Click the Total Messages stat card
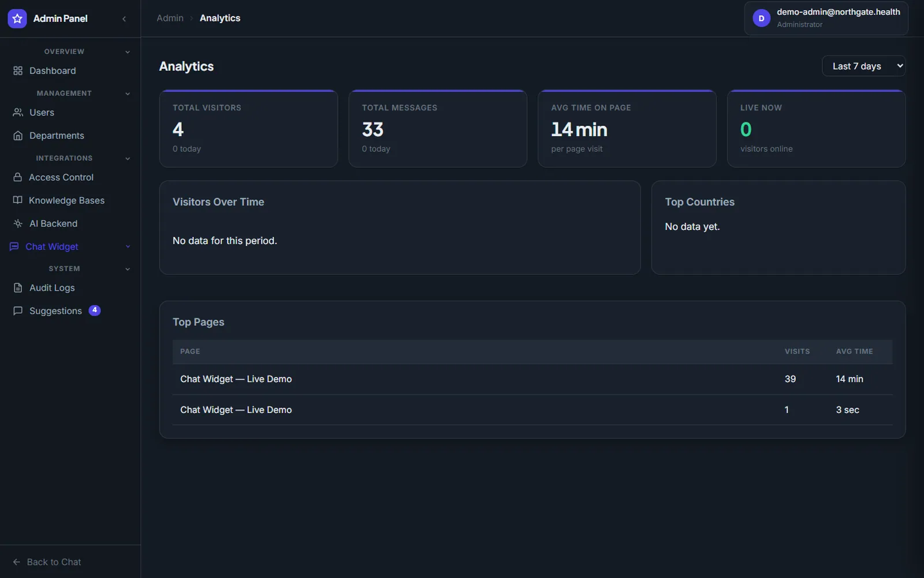The width and height of the screenshot is (924, 578). (x=438, y=128)
